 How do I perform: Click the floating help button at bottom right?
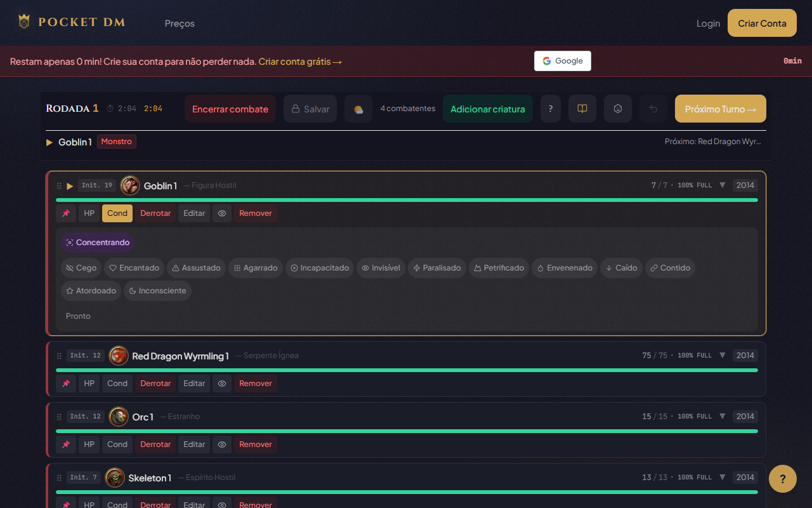tap(782, 479)
